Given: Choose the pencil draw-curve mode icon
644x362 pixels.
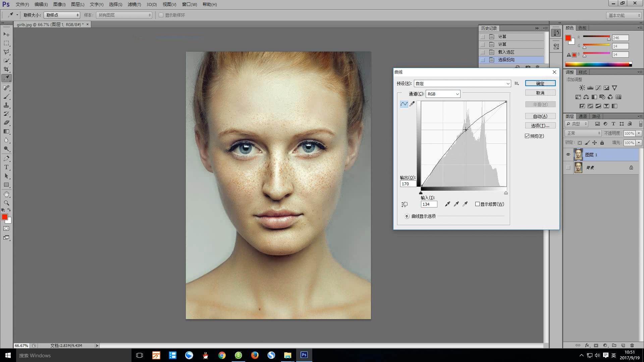Looking at the screenshot, I should (412, 104).
